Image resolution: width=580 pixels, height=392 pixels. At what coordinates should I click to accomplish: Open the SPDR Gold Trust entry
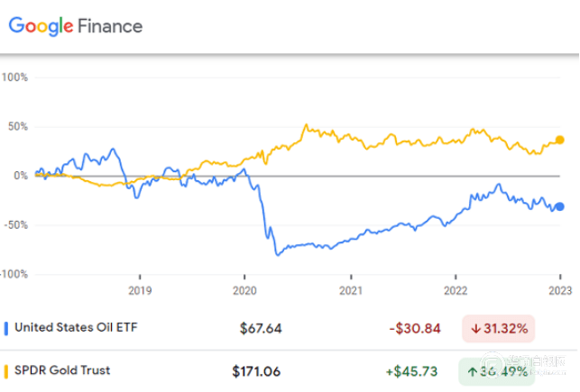(62, 370)
